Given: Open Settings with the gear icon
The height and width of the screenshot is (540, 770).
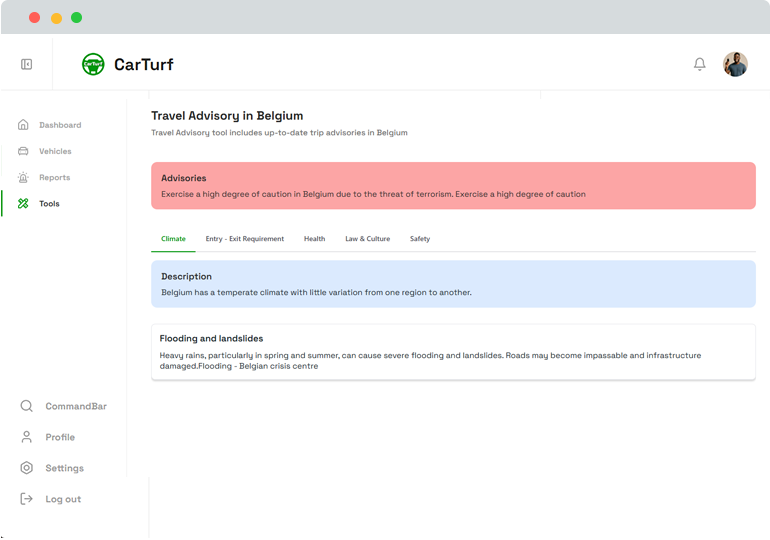Looking at the screenshot, I should [x=63, y=468].
